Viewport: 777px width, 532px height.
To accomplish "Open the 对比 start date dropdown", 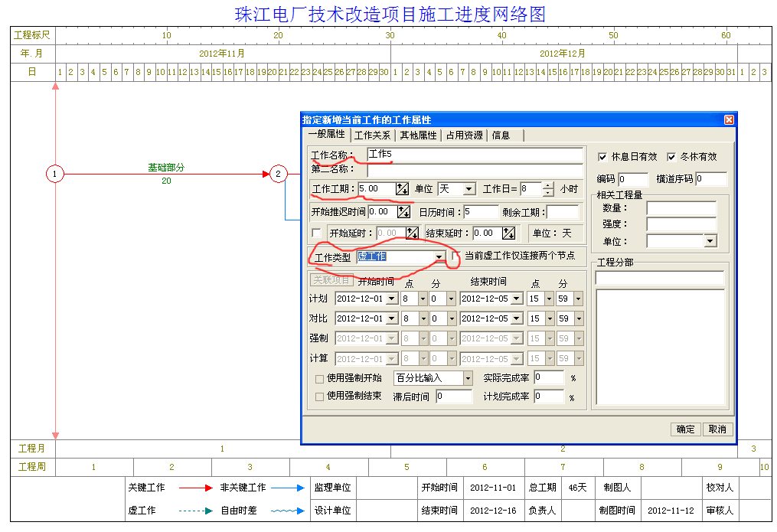I will coord(392,318).
